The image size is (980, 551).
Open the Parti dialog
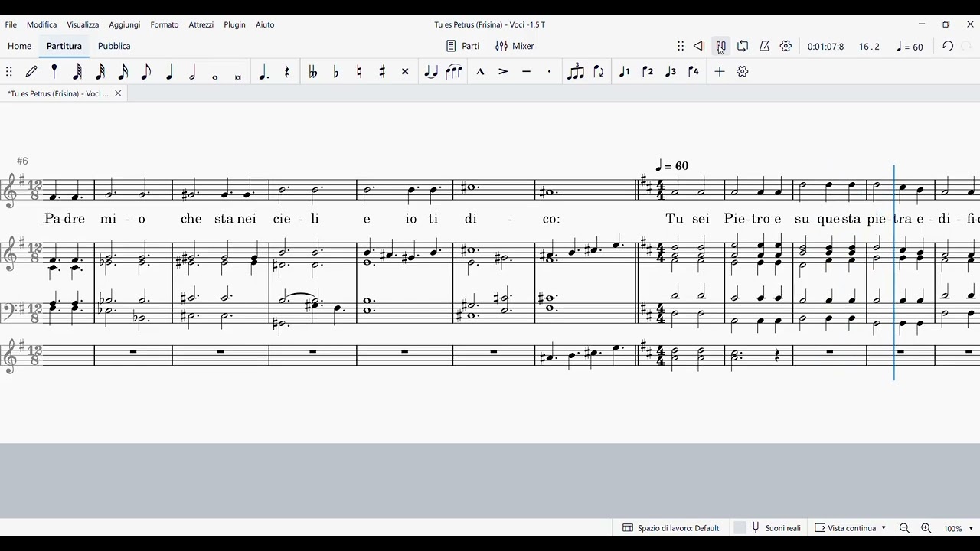pos(462,46)
